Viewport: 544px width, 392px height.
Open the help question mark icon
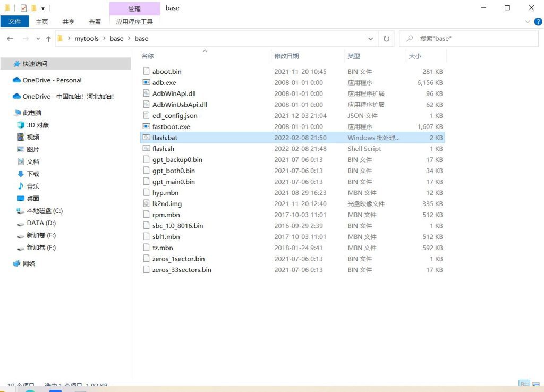(x=538, y=21)
